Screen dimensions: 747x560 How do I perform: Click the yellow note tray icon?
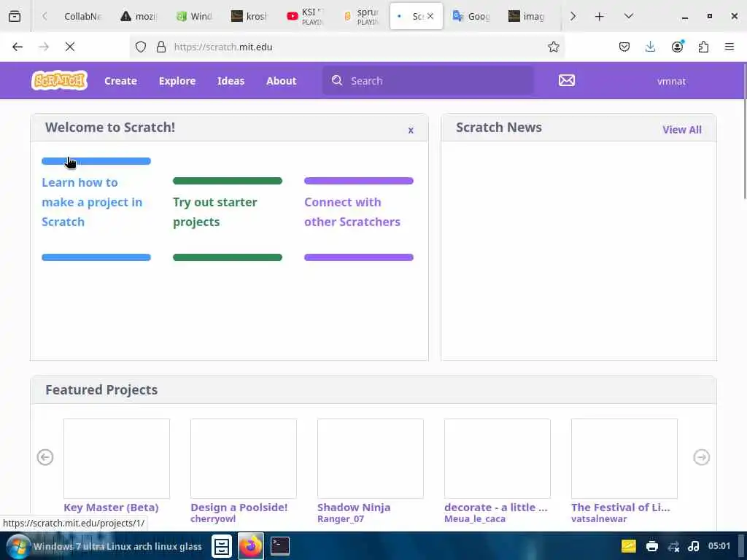point(629,546)
